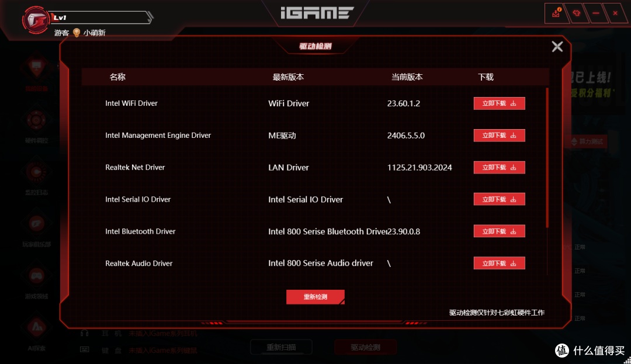Click the Realtek Net Driver name
The image size is (631, 364).
tap(135, 167)
